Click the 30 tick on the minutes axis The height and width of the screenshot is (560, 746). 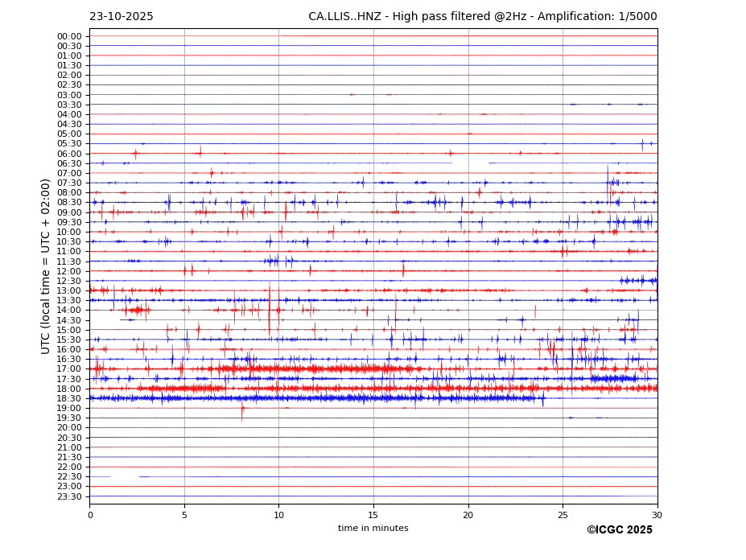tap(657, 515)
